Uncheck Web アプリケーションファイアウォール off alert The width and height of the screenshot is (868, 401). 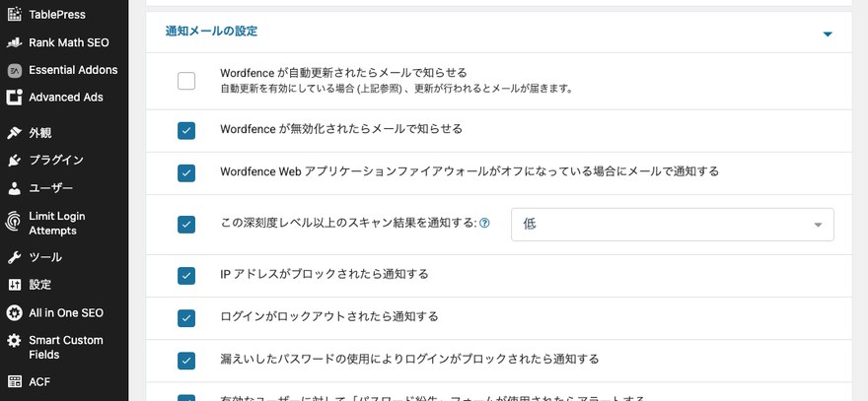pos(186,173)
